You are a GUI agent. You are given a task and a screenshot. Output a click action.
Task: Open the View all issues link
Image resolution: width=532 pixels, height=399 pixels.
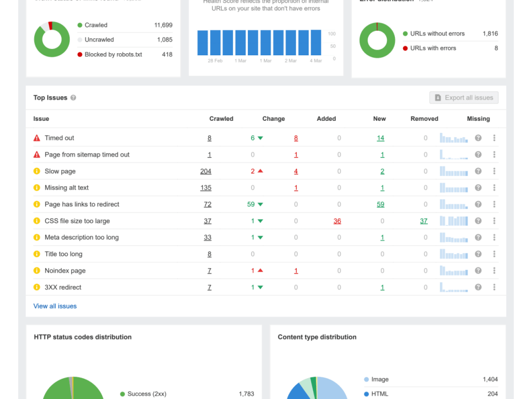click(x=55, y=306)
